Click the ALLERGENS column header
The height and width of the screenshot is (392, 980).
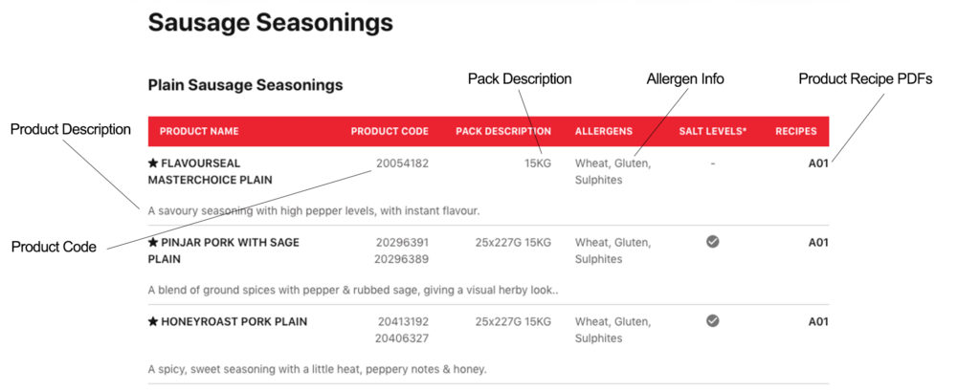tap(604, 132)
